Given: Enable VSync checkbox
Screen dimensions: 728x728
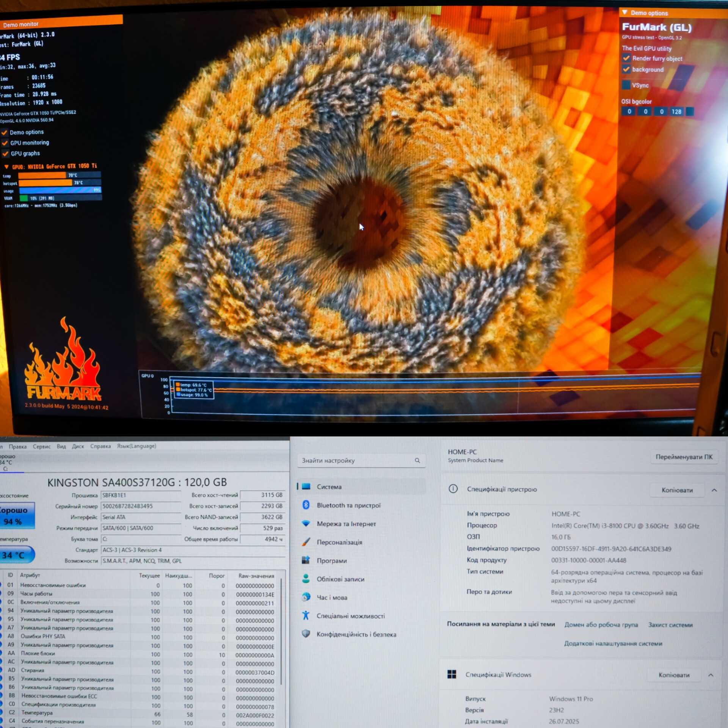Looking at the screenshot, I should tap(626, 85).
